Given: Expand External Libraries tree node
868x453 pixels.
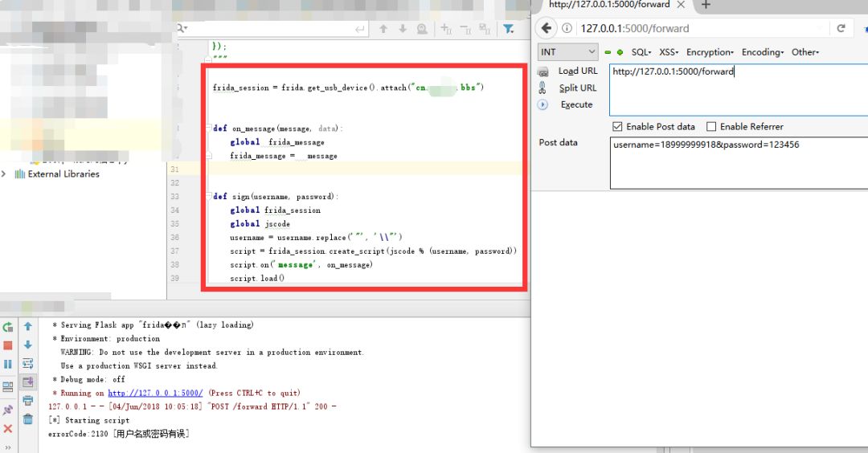Looking at the screenshot, I should coord(4,173).
